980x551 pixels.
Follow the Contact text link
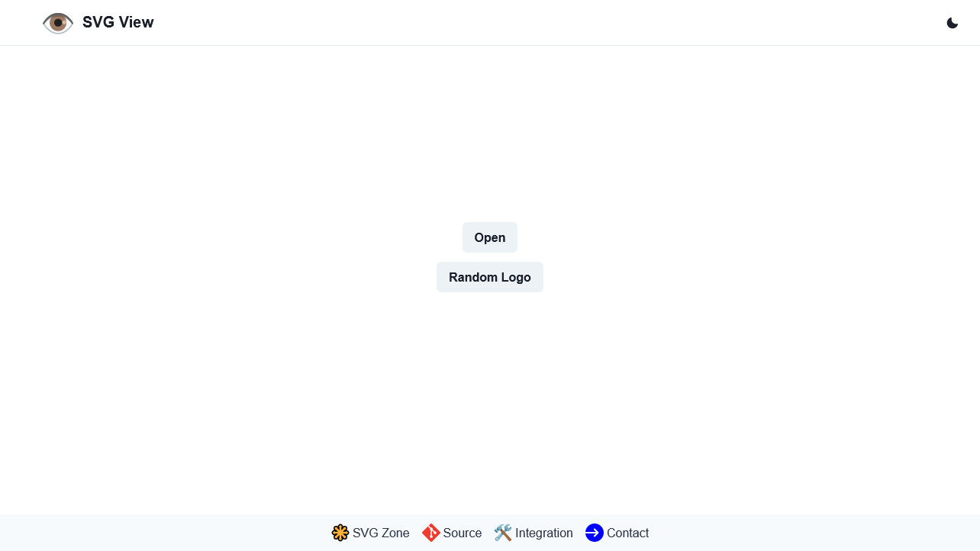click(x=627, y=533)
